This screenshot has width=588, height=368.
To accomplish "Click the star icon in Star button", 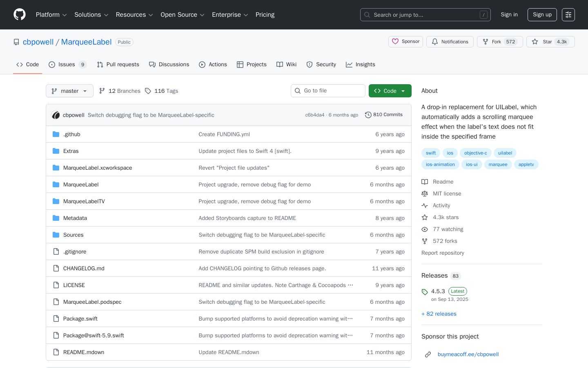I will 535,42.
